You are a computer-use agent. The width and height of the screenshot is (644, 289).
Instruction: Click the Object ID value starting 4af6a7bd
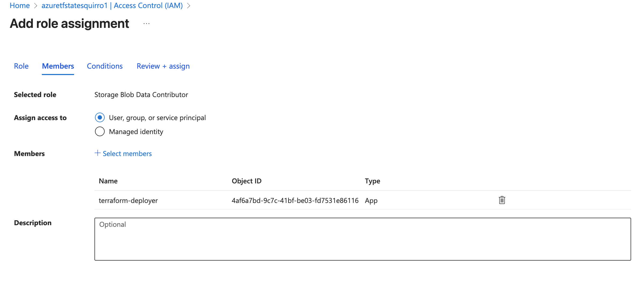295,201
